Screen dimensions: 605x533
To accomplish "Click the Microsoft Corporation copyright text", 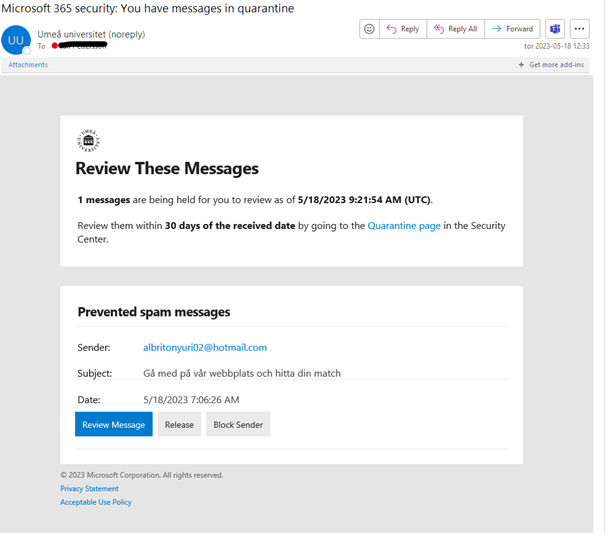I will [142, 475].
